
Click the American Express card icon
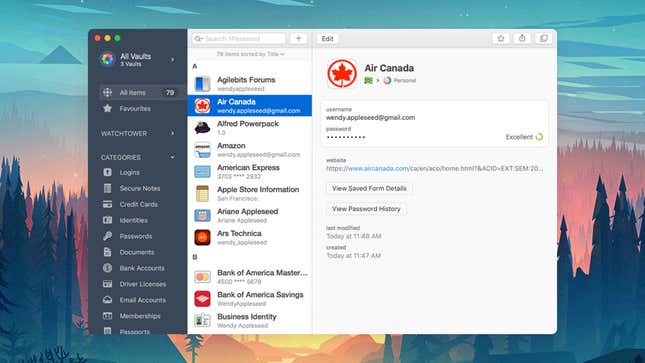coord(202,172)
